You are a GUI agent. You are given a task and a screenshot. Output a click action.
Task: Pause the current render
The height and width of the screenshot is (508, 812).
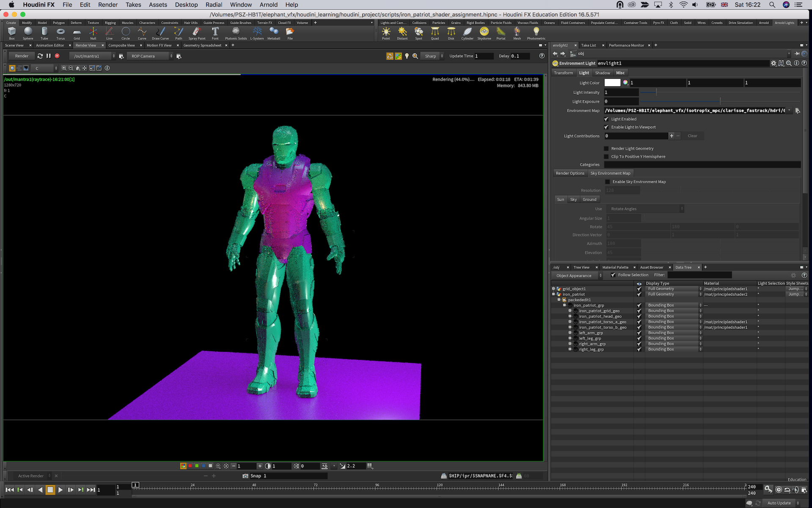pos(49,56)
